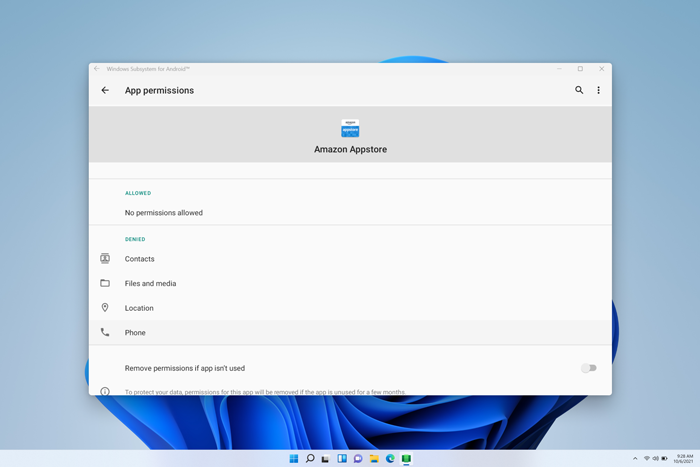
Task: Close the Windows Subsystem for Android window
Action: [x=602, y=69]
